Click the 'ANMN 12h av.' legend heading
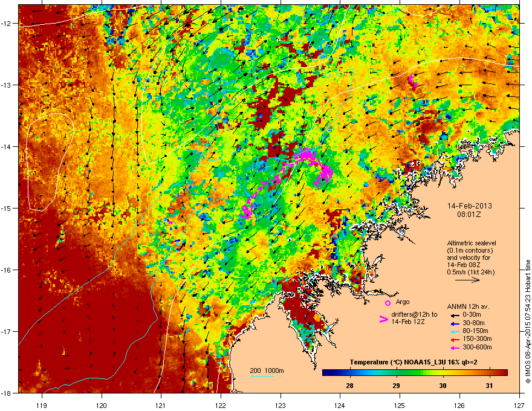The height and width of the screenshot is (411, 532). [468, 306]
